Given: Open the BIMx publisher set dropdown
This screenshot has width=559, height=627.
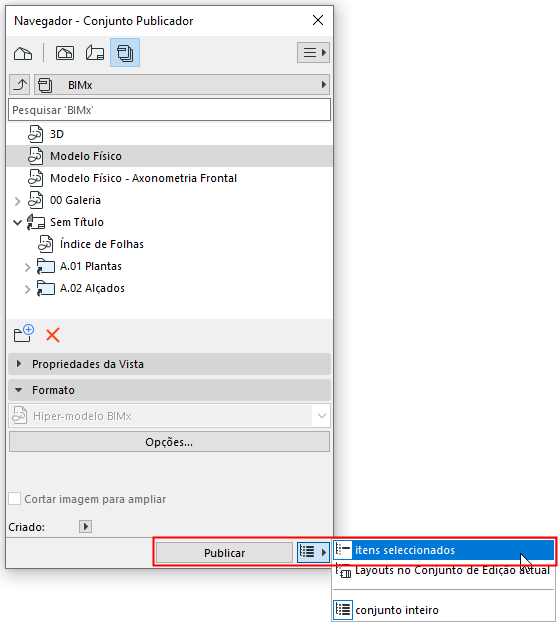Looking at the screenshot, I should click(182, 85).
